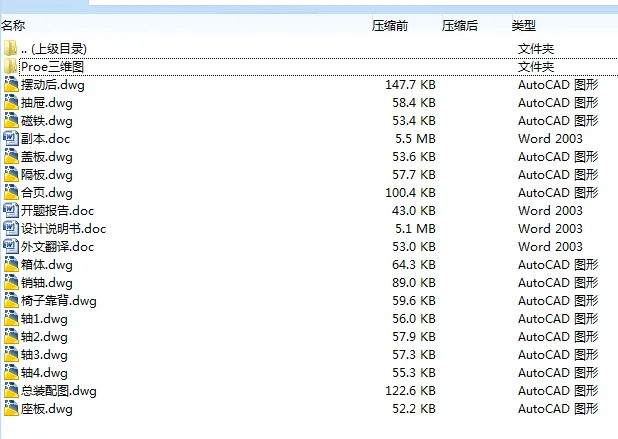
Task: Sort files by 压缩前 size column
Action: [x=390, y=25]
